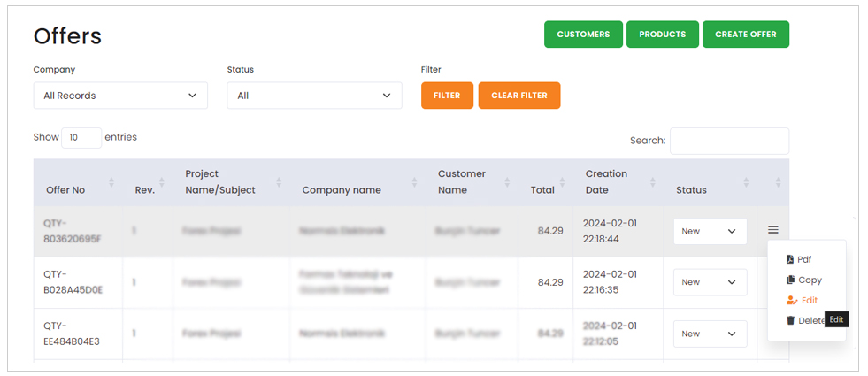Open status dropdown for offer QTY-EE484B04E3
Screen dimensions: 868x376
(710, 334)
